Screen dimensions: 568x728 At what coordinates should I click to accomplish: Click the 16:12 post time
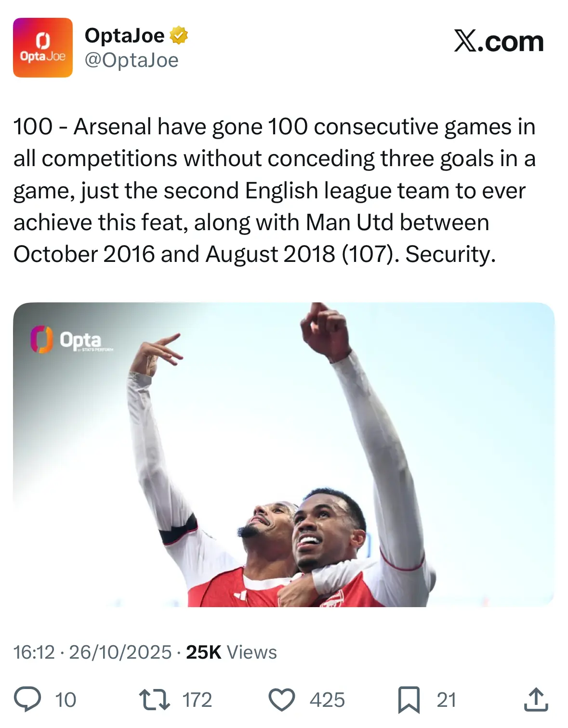(x=34, y=652)
